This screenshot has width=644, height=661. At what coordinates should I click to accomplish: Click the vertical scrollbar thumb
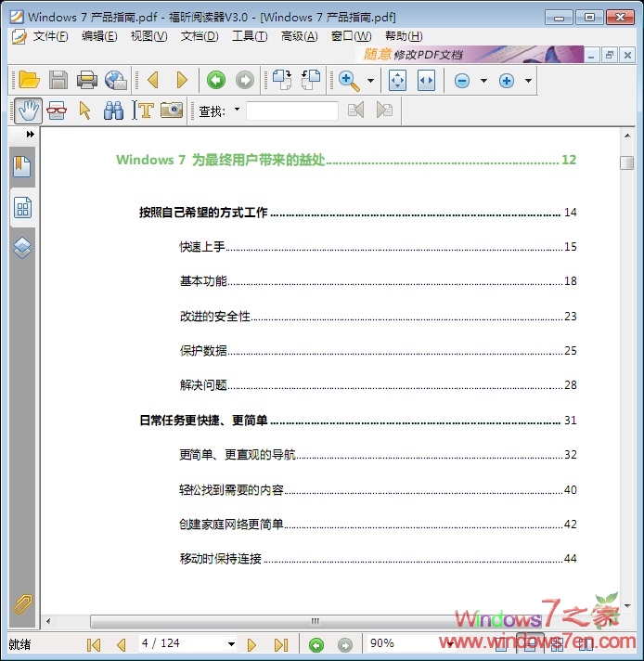[626, 162]
